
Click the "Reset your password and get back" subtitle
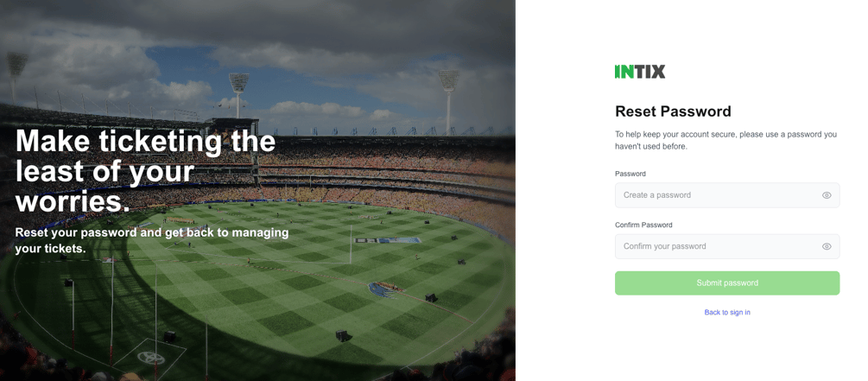click(152, 240)
